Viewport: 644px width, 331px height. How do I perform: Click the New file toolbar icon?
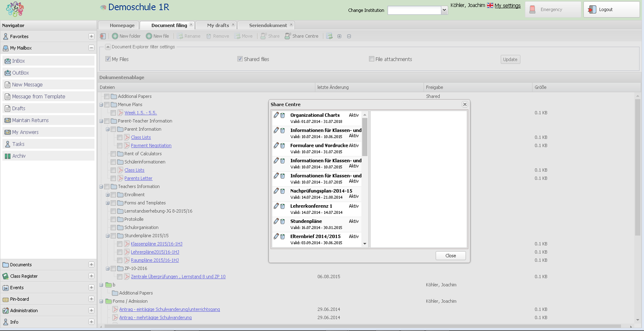click(x=149, y=36)
